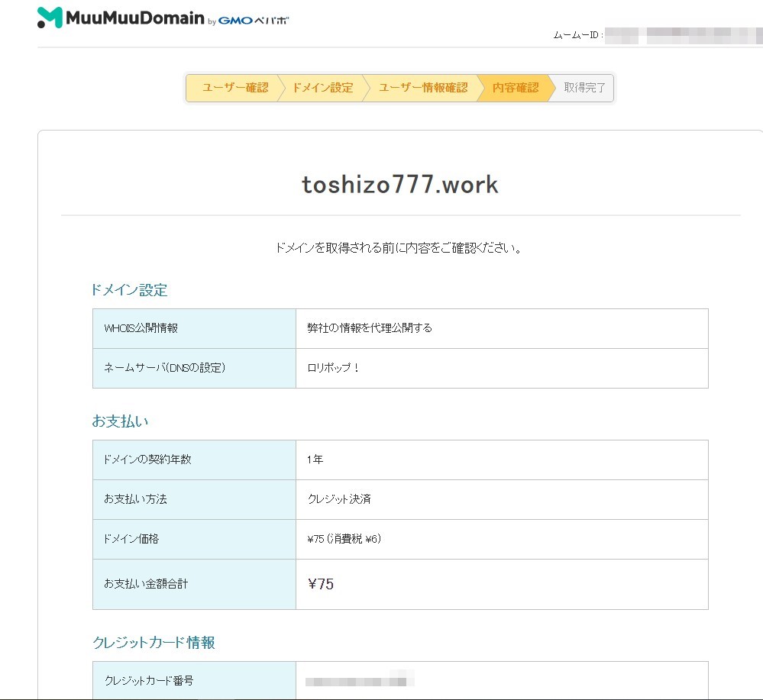Click the WHOIS公開情報 row label

tap(141, 328)
